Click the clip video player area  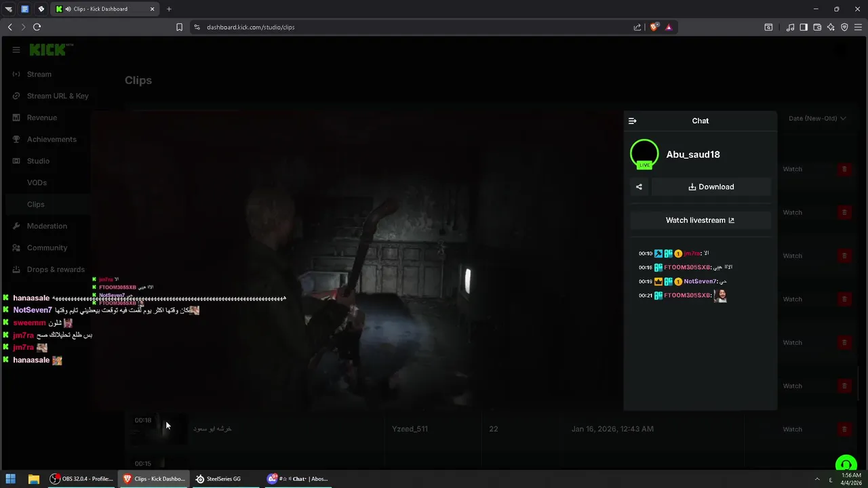(356, 261)
